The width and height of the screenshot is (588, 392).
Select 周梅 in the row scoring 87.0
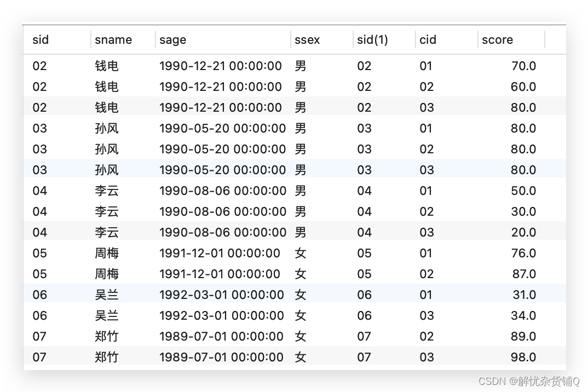pos(107,274)
